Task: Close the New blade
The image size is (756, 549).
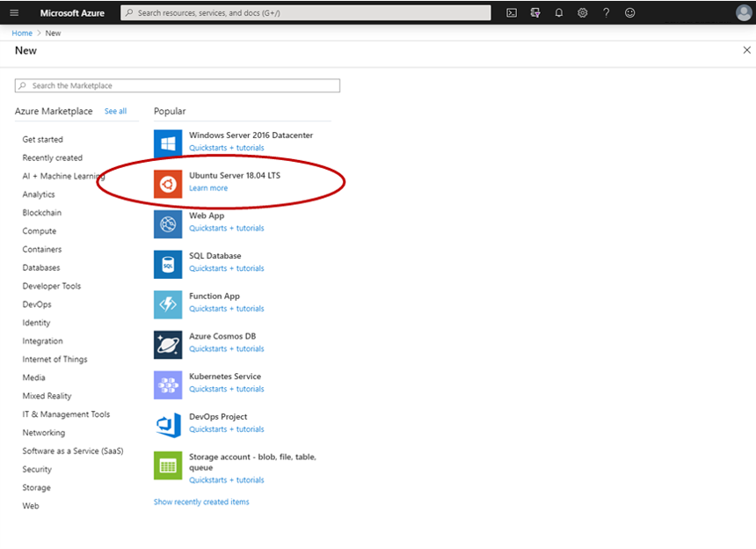Action: point(747,50)
